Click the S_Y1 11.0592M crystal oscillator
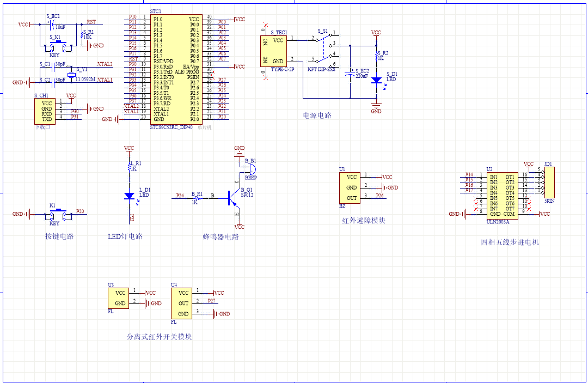This screenshot has width=588, height=383. point(70,75)
